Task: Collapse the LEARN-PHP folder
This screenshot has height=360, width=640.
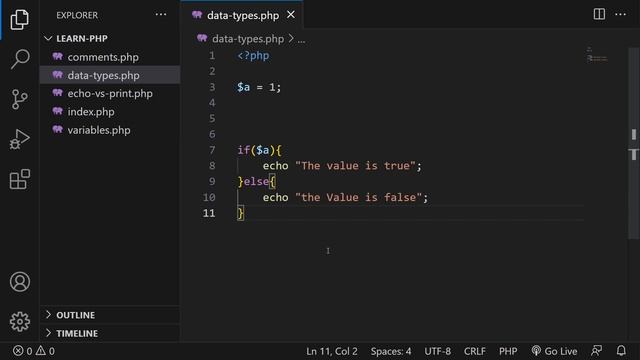Action: click(82, 38)
